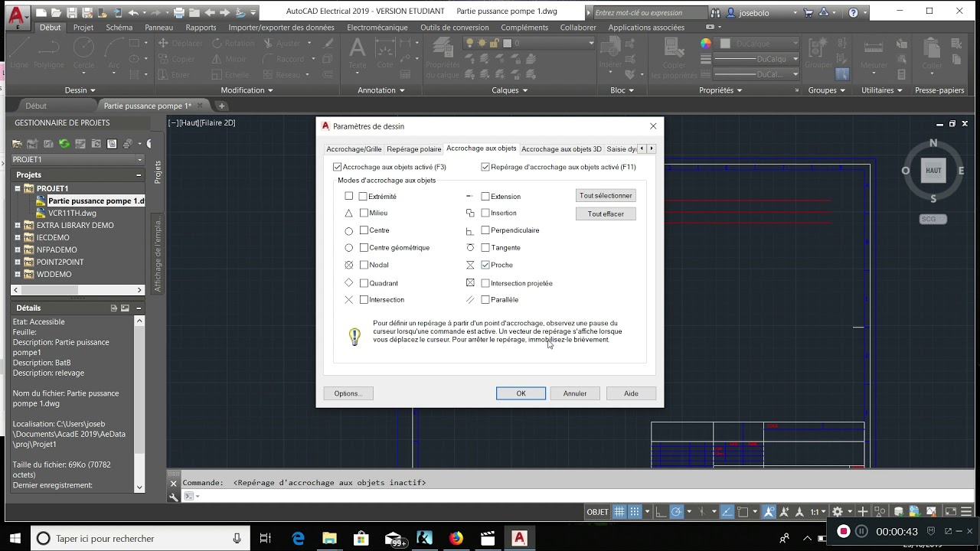
Task: Click the Déplacer move tool
Action: click(181, 43)
